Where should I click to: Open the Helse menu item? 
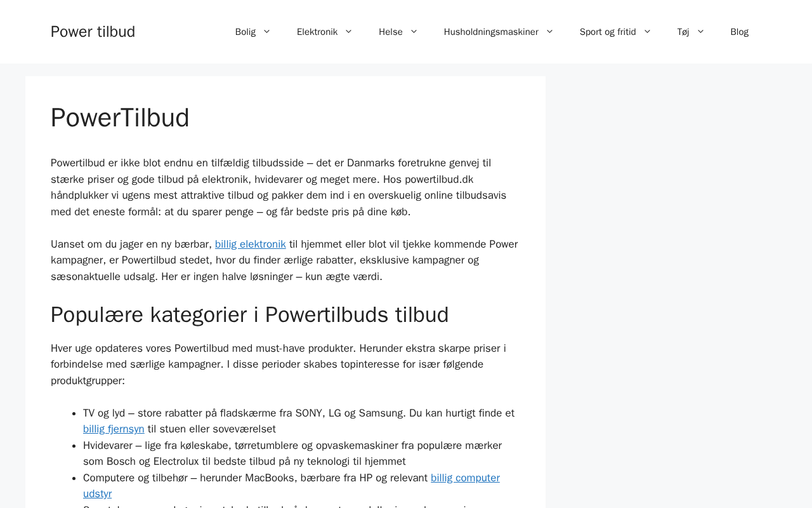(x=391, y=32)
